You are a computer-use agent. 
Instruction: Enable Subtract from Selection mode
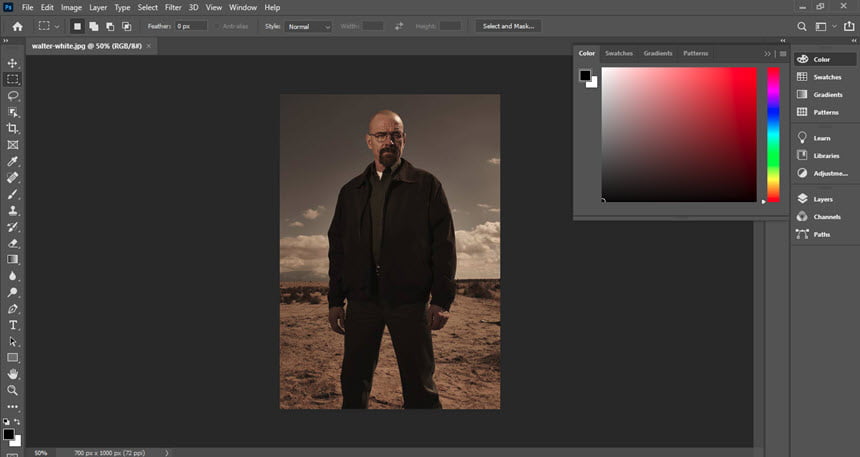click(x=110, y=26)
